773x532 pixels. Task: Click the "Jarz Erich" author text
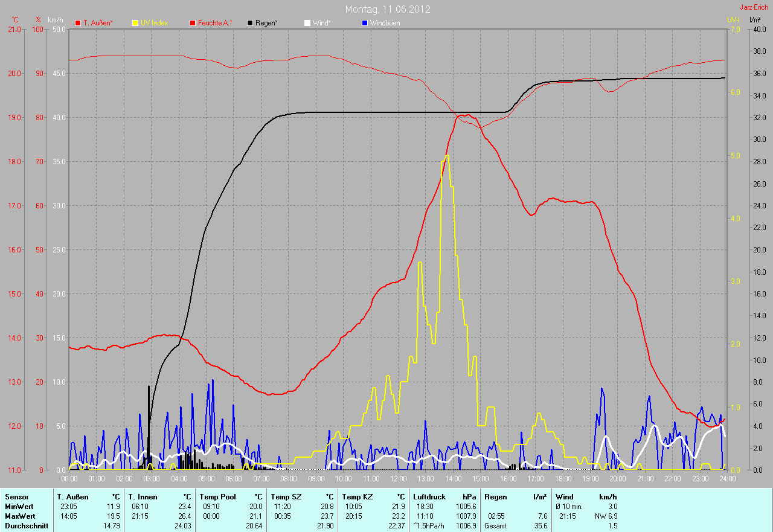(x=755, y=7)
